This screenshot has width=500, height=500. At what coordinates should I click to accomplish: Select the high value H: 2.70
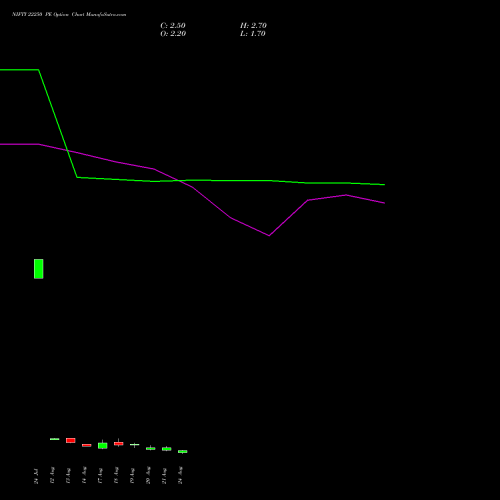[x=253, y=26]
